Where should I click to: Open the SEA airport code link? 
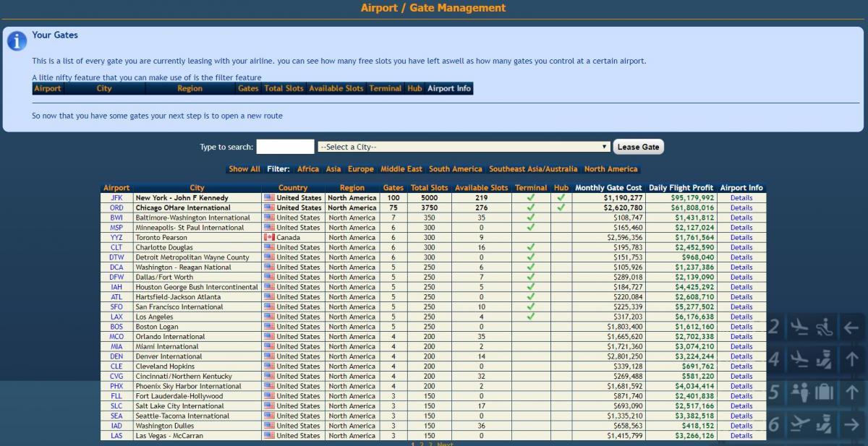click(x=116, y=416)
